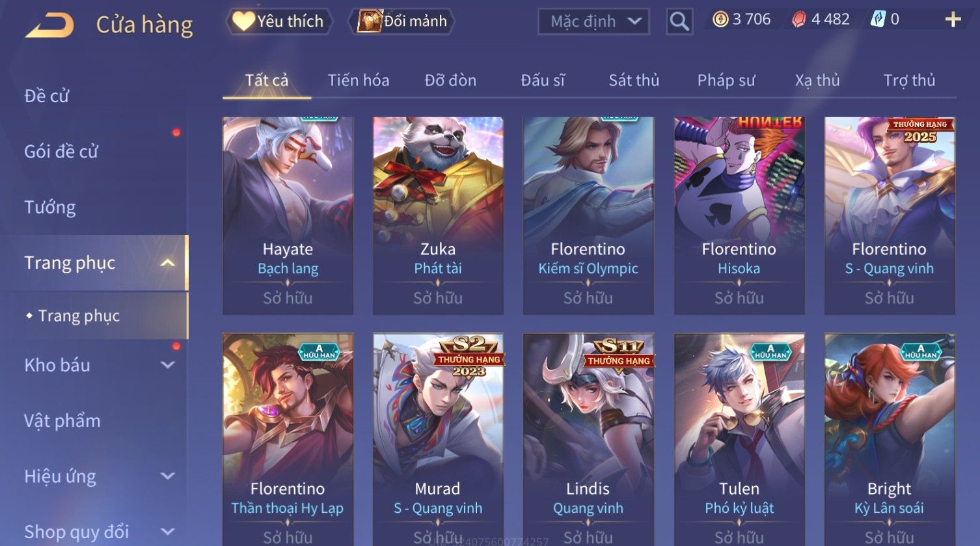Click the chest icon on Đổi mảnh
The image size is (980, 546).
tap(369, 21)
